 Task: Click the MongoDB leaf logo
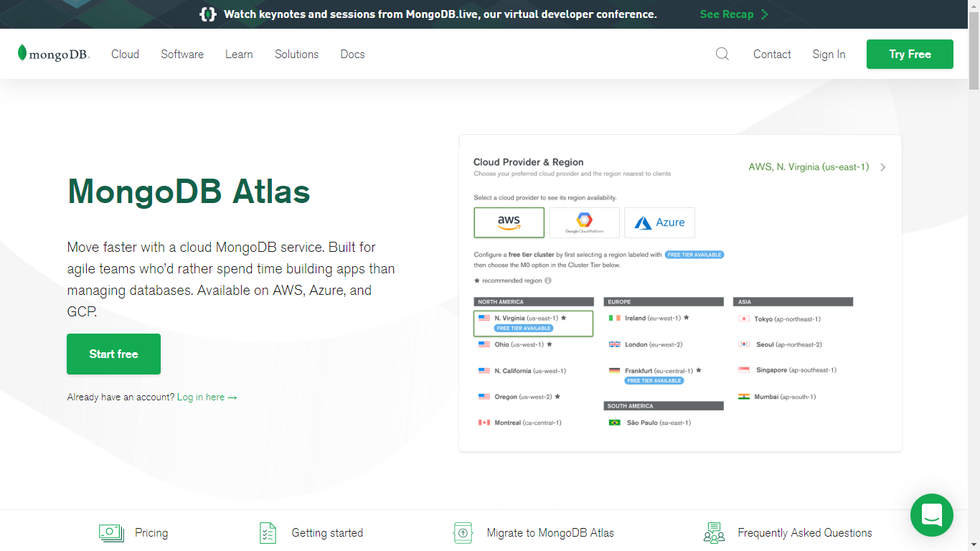(54, 54)
